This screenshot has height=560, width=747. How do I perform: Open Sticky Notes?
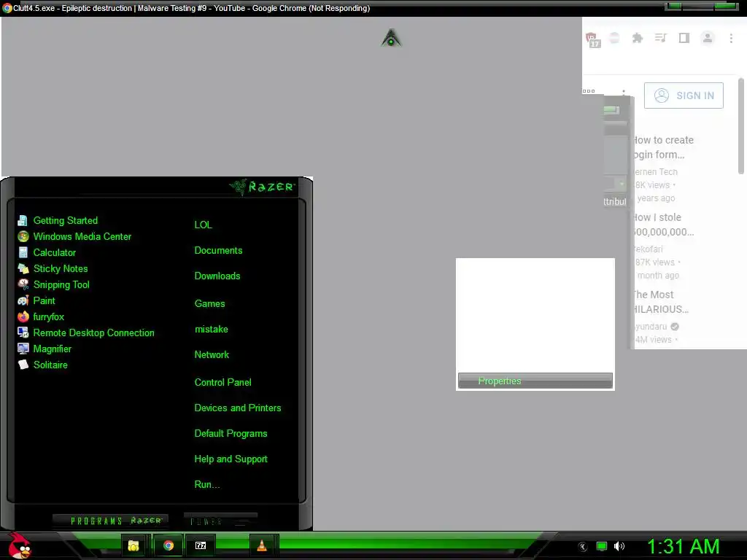(x=53, y=268)
